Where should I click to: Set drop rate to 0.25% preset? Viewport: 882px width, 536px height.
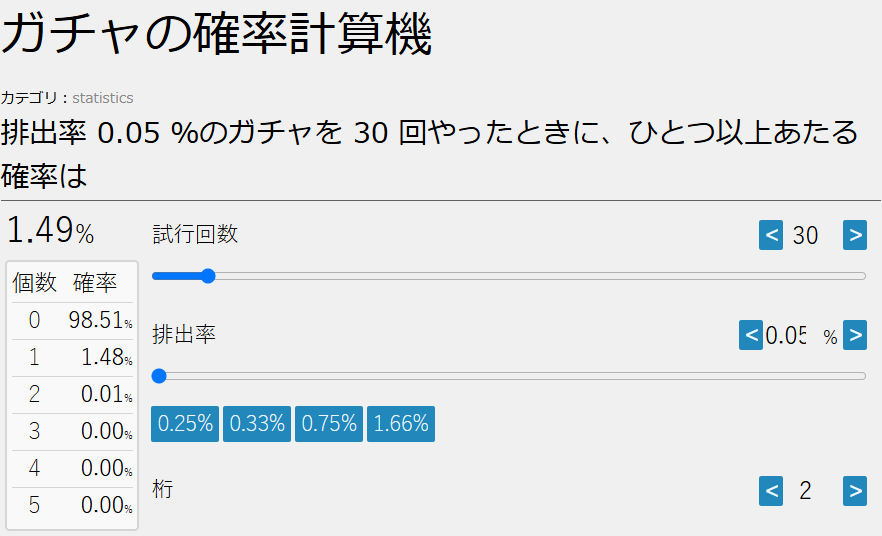(185, 423)
